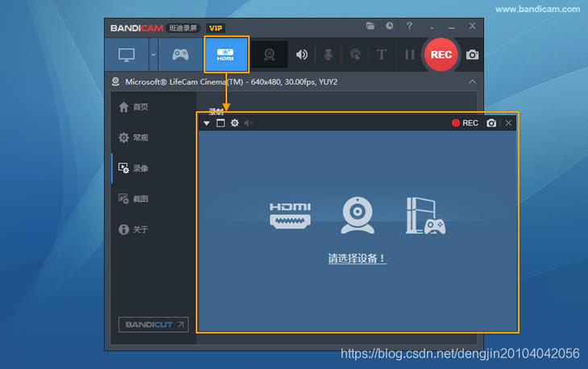Viewport: 588px width, 369px height.
Task: Start recording with big red REC button
Action: point(441,54)
